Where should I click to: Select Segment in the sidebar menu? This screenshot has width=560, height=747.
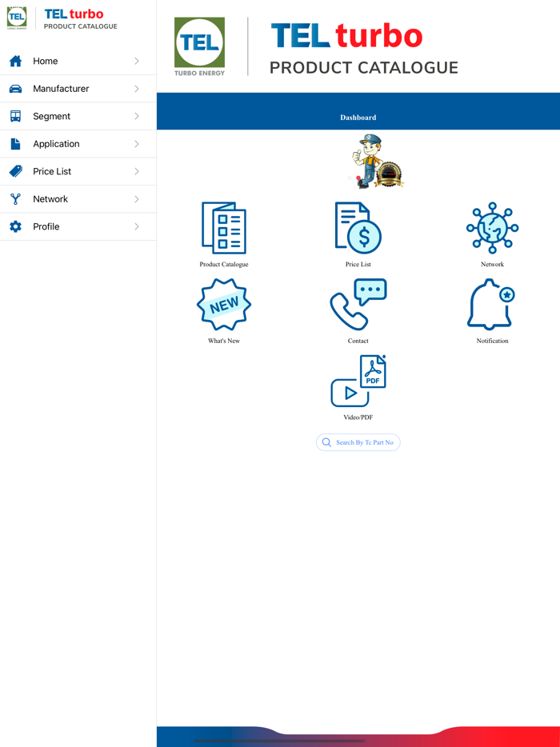click(78, 116)
